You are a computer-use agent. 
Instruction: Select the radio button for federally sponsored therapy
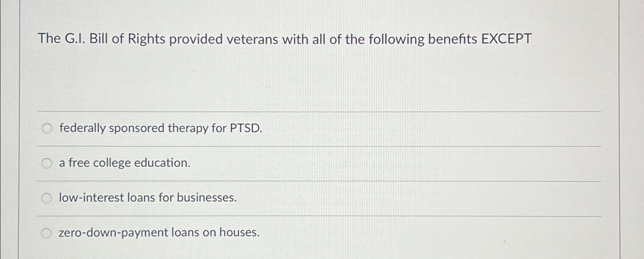tap(47, 129)
